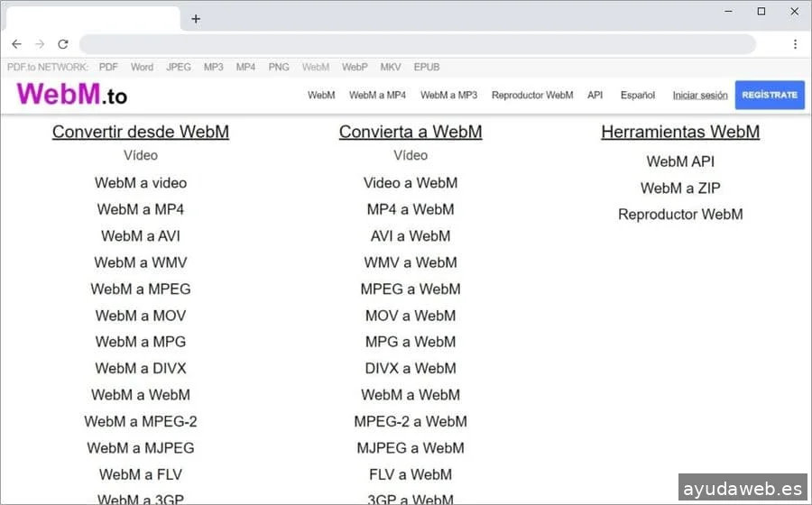The width and height of the screenshot is (812, 505).
Task: Click the Iniciar sesión link
Action: [700, 95]
